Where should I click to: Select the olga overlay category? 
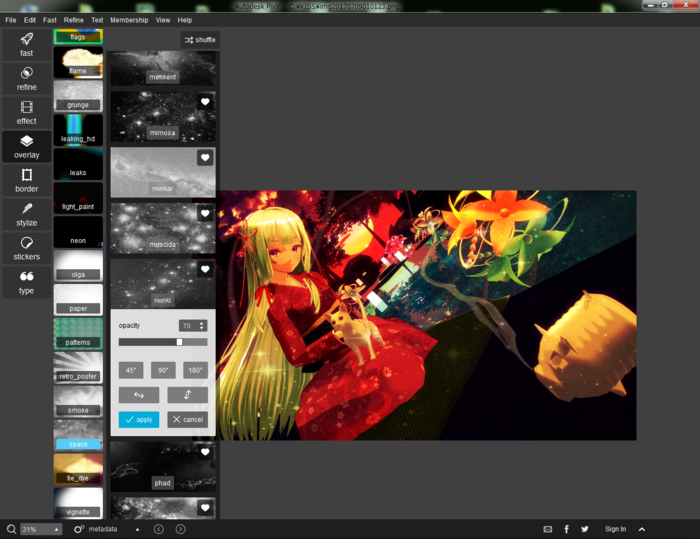(x=78, y=266)
